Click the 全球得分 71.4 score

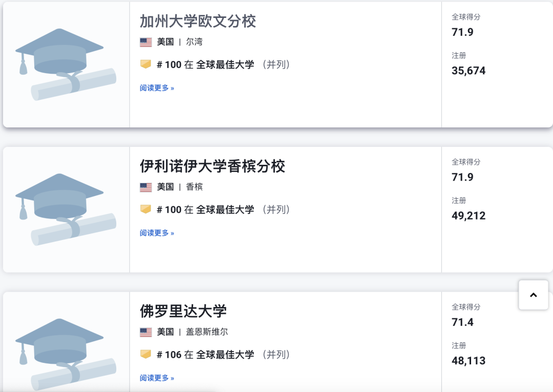tap(462, 322)
